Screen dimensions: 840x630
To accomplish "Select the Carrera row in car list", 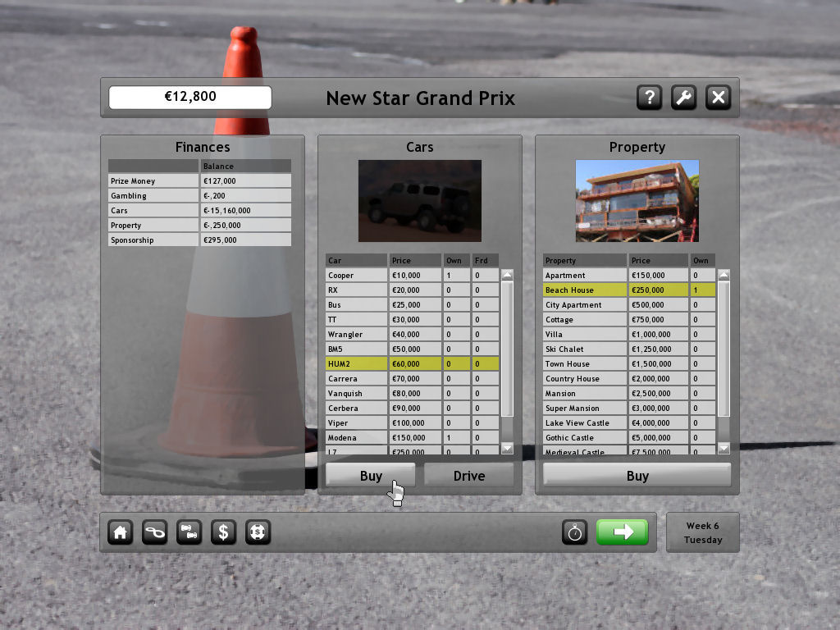I will point(356,379).
